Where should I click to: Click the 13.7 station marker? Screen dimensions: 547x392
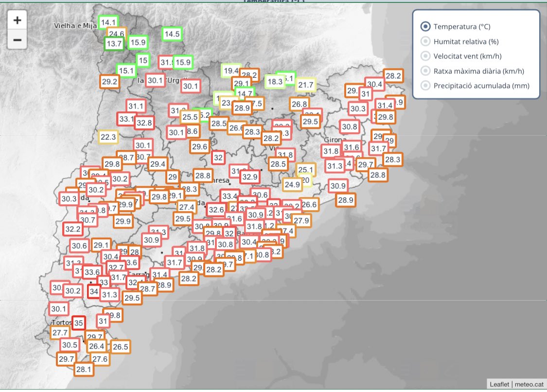tap(114, 44)
